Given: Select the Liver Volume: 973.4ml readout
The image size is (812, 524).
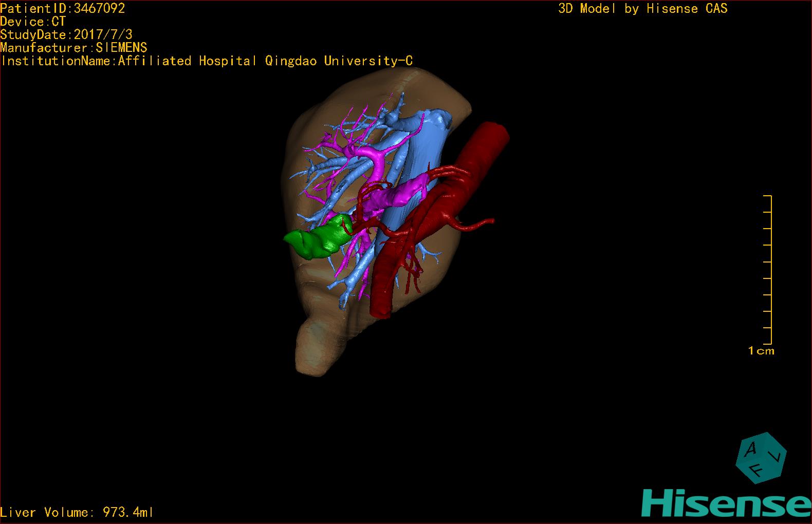Looking at the screenshot, I should [x=77, y=512].
